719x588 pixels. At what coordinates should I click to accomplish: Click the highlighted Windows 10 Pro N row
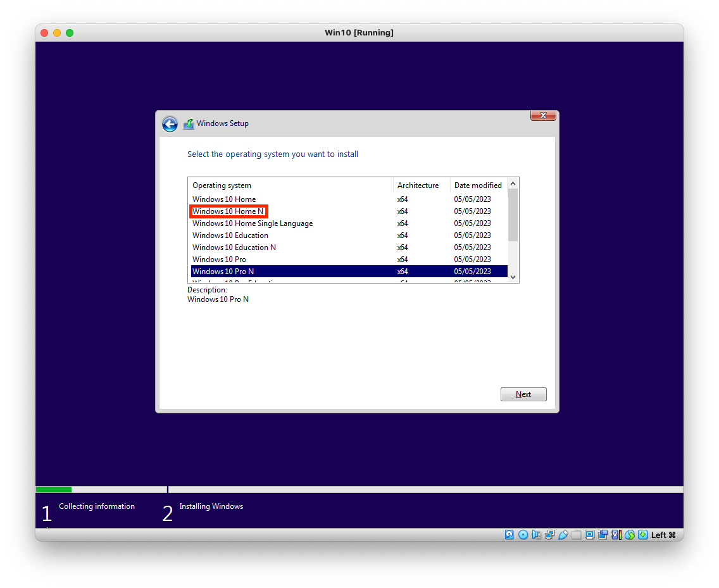point(349,272)
